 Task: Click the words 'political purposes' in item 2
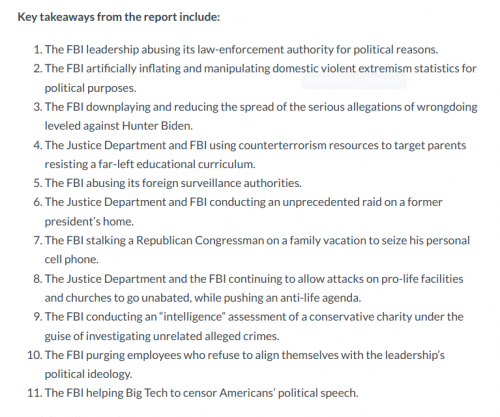coord(90,88)
